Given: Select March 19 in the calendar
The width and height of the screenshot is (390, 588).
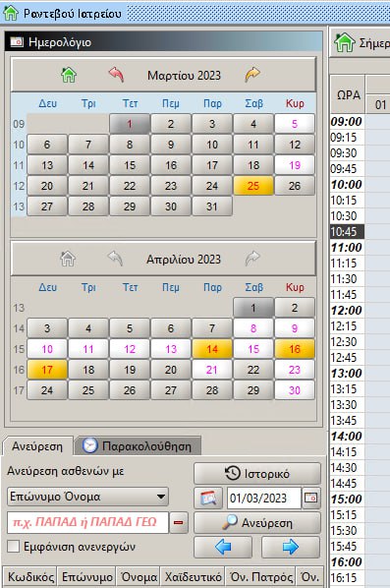Looking at the screenshot, I should pos(295,165).
